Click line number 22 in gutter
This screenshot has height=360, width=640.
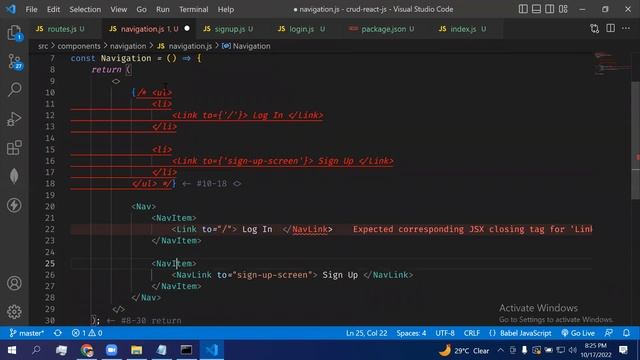[50, 229]
